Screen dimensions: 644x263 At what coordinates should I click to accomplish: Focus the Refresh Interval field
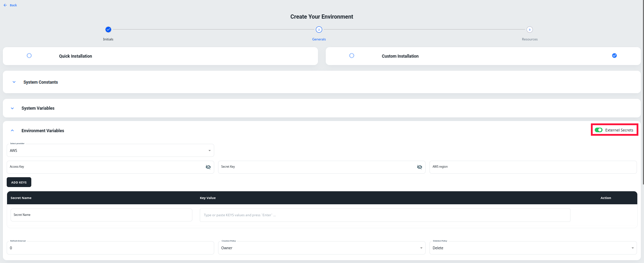[110, 248]
